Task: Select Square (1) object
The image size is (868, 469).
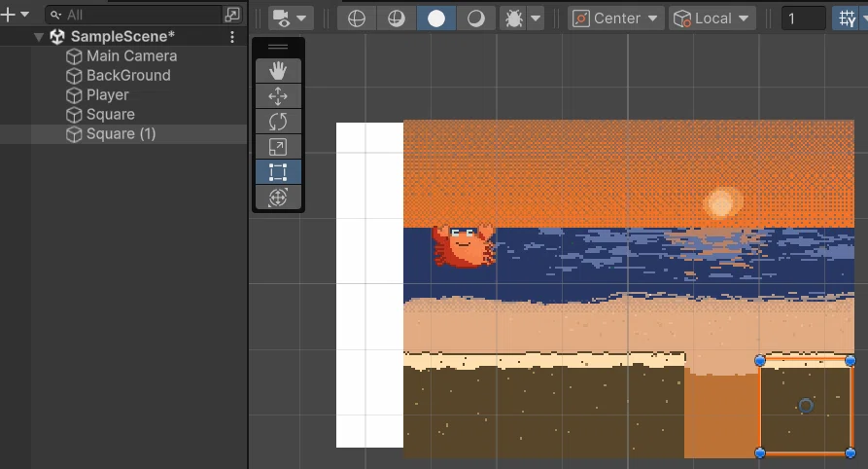Action: tap(122, 133)
